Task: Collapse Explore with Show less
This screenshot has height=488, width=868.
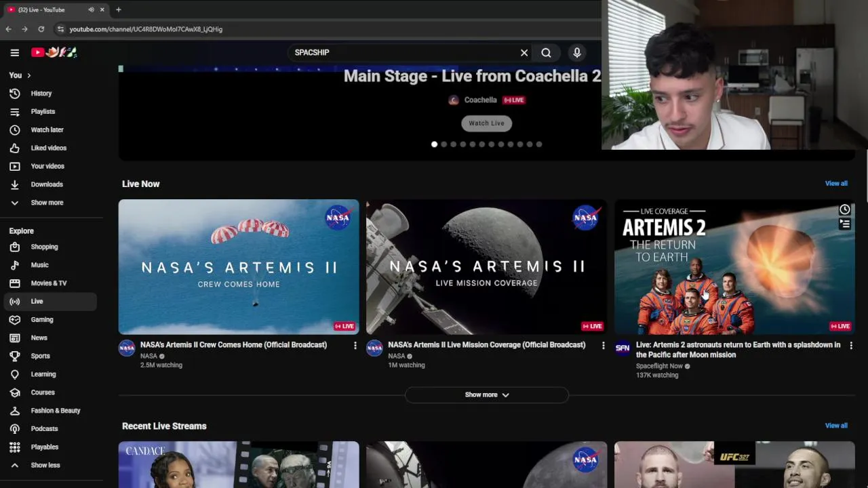Action: pyautogui.click(x=50, y=466)
